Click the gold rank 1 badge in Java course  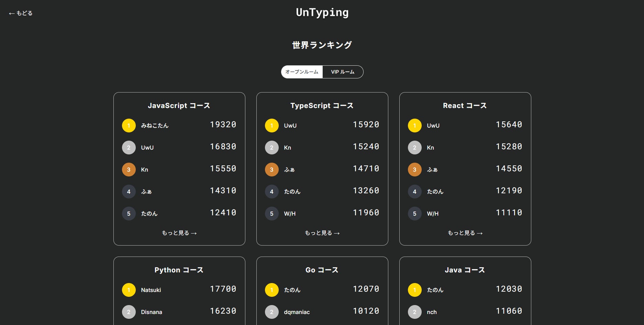pyautogui.click(x=415, y=290)
